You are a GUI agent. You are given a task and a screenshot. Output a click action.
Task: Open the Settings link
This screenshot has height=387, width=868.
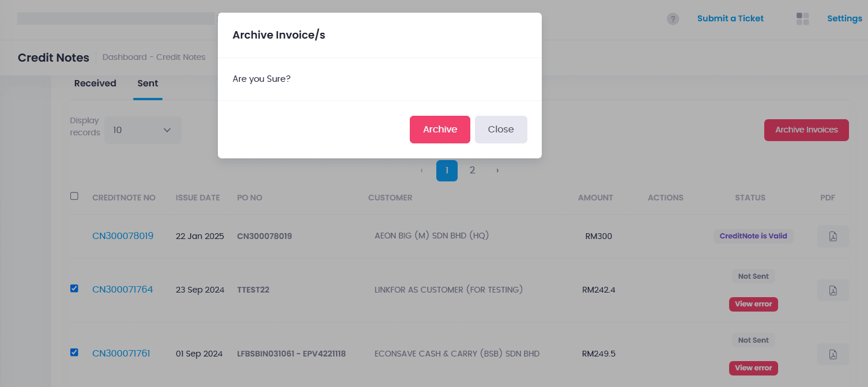point(844,18)
